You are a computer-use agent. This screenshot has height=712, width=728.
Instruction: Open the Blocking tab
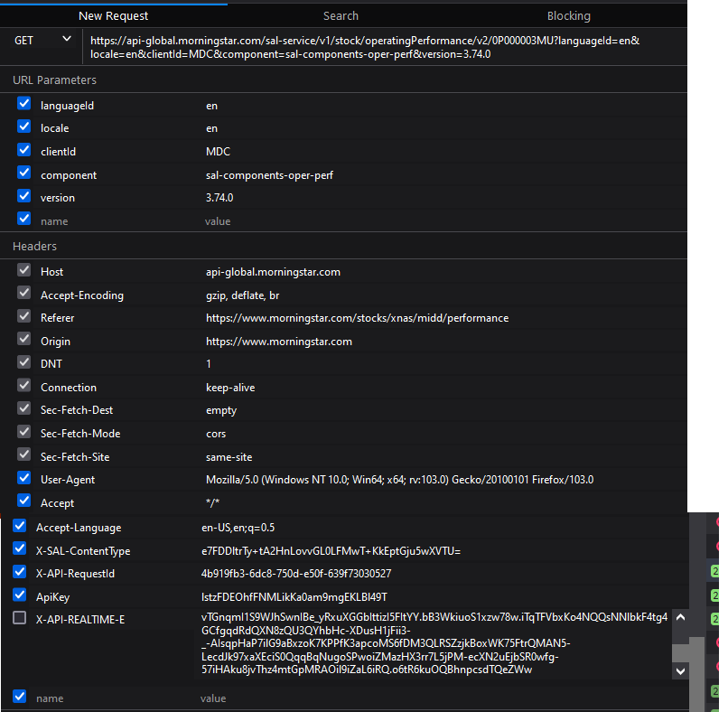tap(568, 15)
